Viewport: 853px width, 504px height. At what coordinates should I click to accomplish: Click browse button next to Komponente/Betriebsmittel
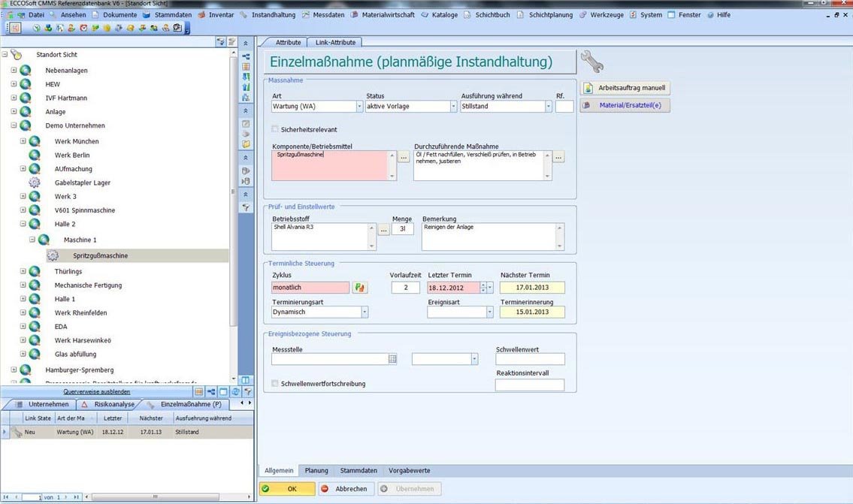(404, 157)
